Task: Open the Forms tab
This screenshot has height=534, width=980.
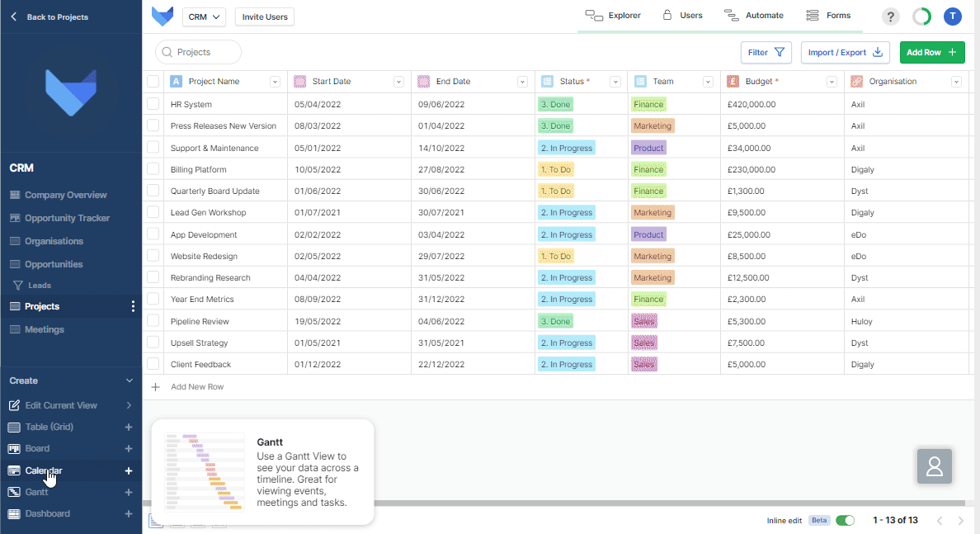Action: pyautogui.click(x=828, y=16)
